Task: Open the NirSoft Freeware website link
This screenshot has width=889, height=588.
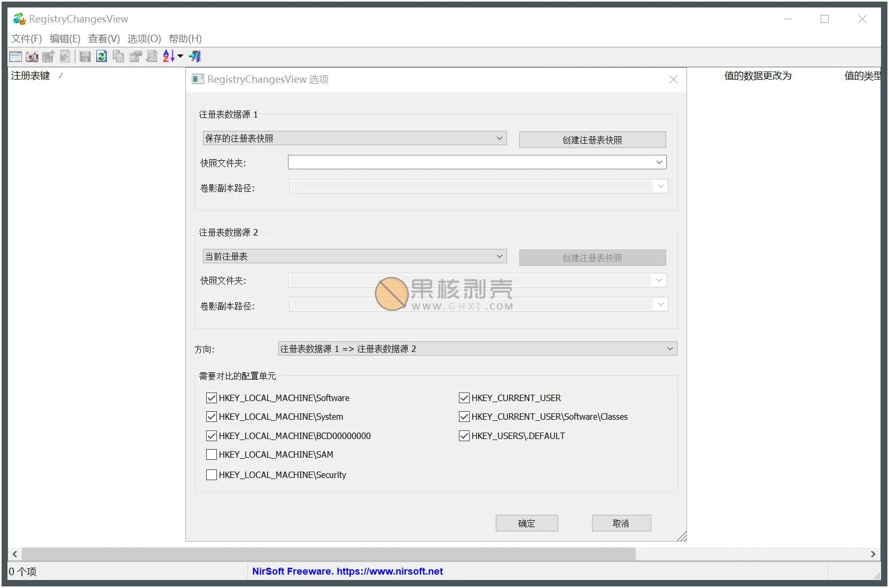Action: [x=347, y=571]
